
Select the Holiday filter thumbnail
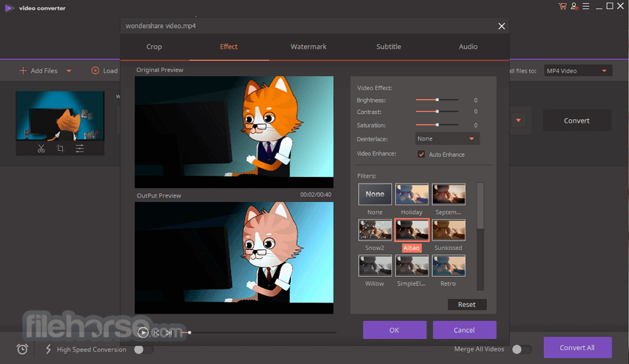[x=412, y=195]
